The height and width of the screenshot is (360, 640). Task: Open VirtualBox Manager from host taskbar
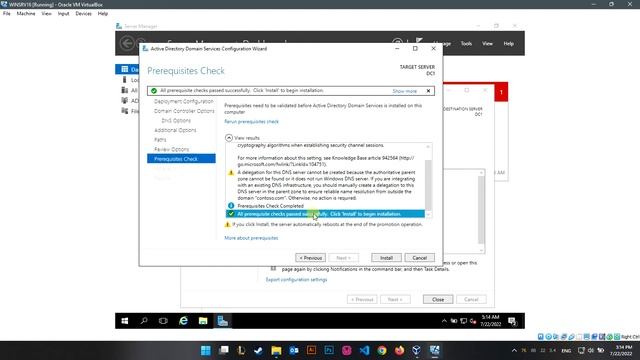[x=417, y=351]
